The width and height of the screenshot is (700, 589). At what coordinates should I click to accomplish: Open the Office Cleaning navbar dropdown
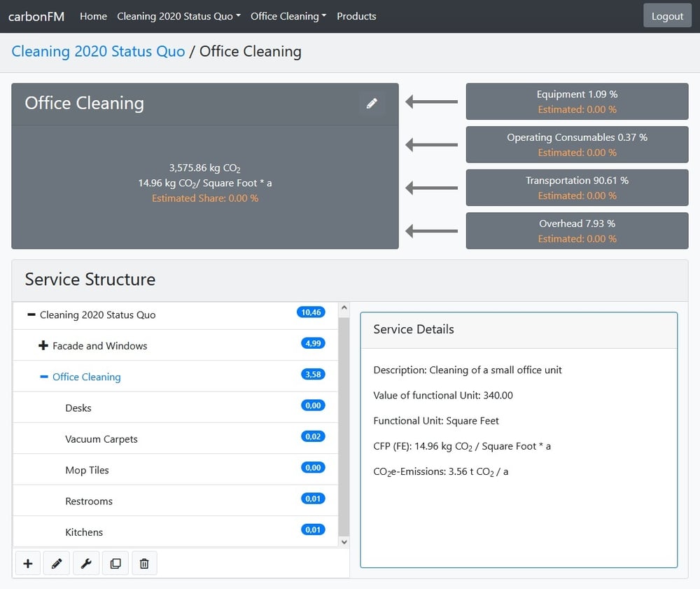[288, 16]
